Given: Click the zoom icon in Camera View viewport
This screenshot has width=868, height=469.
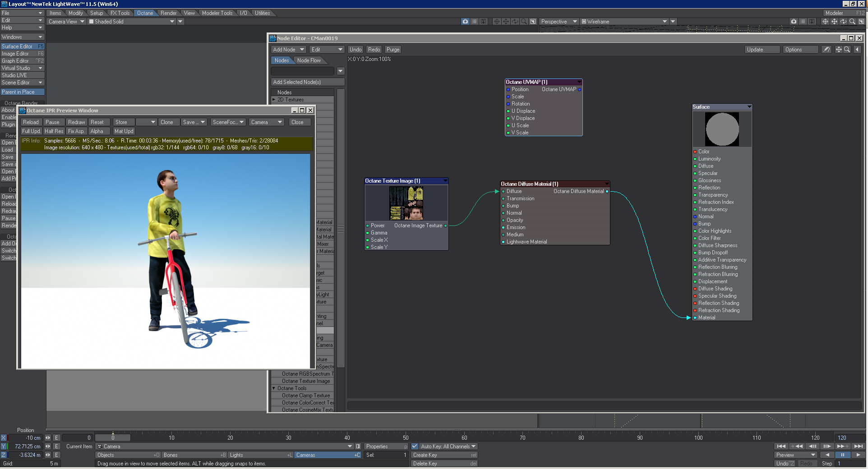Looking at the screenshot, I should point(524,22).
